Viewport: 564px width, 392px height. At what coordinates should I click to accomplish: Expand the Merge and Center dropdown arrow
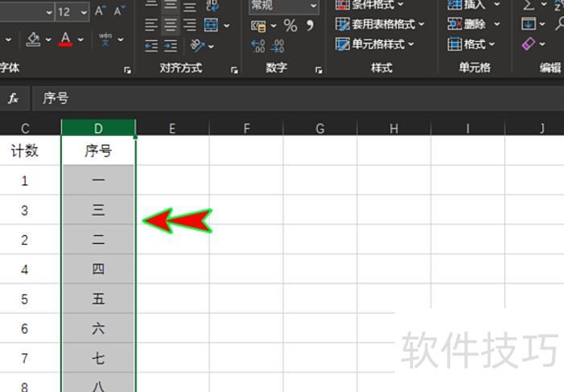(227, 26)
